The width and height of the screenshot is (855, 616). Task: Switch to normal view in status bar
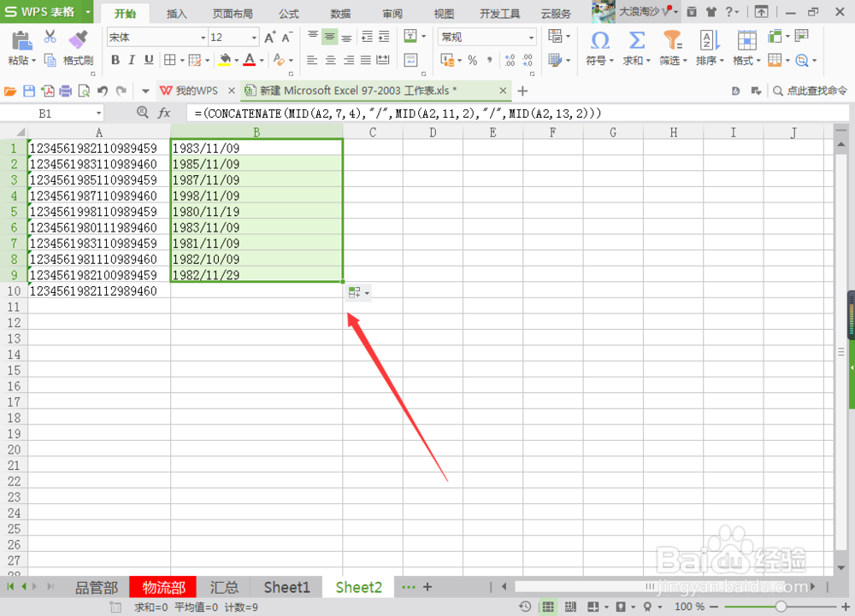pos(548,607)
